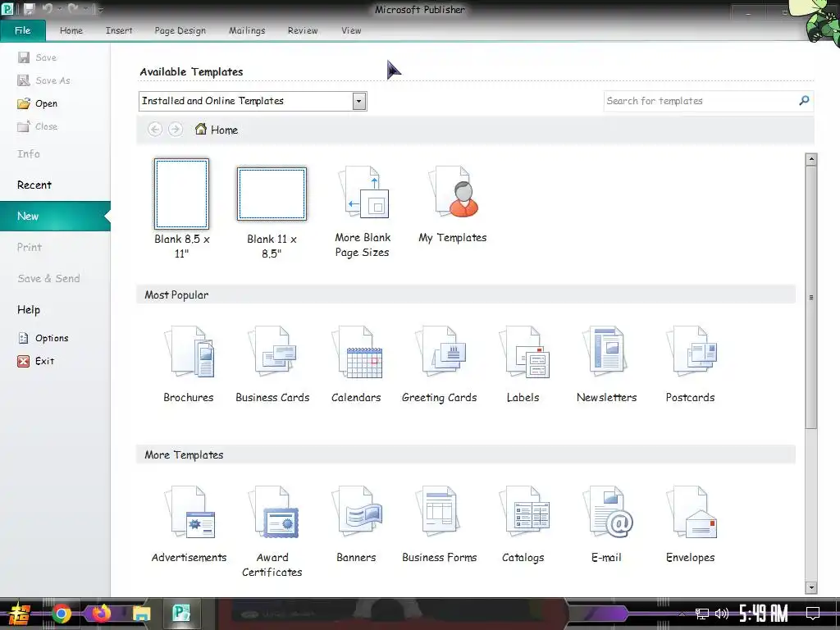Click the search magnifier icon

point(804,100)
